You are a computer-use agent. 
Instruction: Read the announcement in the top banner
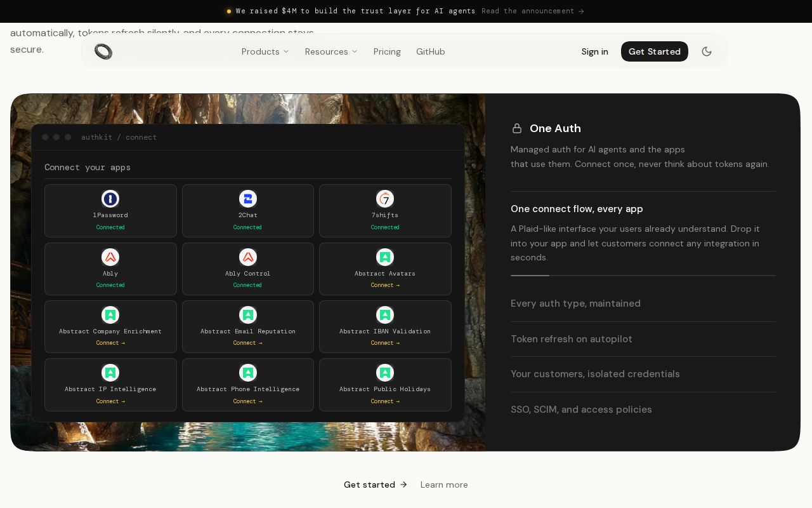point(533,11)
